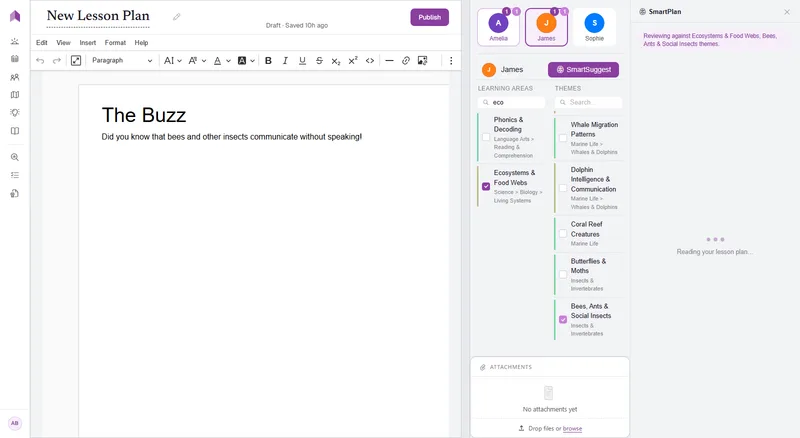Check Dolphin Intelligence & Communication theme
The height and width of the screenshot is (438, 800).
(563, 188)
